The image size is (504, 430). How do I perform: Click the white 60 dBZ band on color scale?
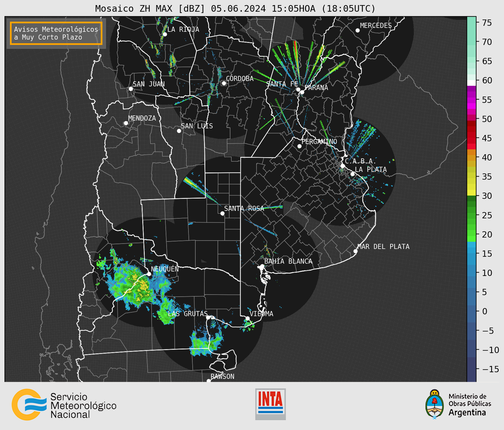471,83
